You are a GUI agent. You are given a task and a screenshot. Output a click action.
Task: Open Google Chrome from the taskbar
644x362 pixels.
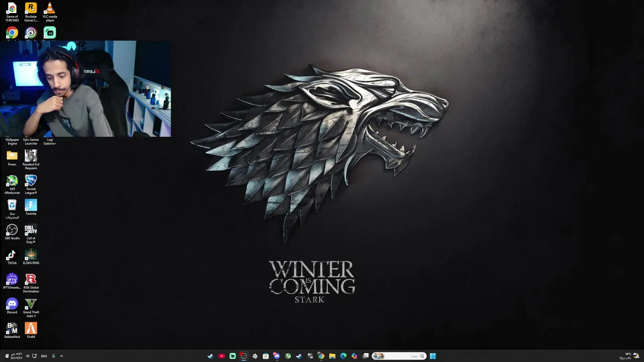pyautogui.click(x=321, y=356)
